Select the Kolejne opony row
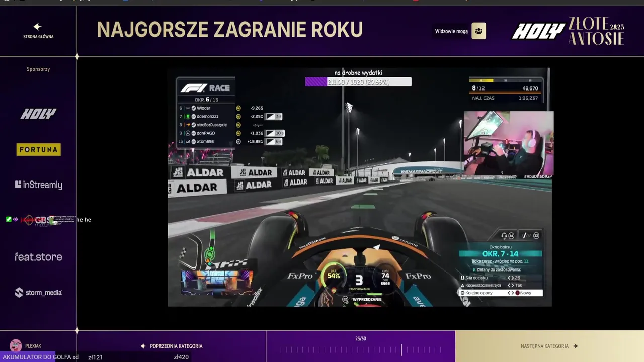This screenshot has width=644, height=362. [502, 293]
